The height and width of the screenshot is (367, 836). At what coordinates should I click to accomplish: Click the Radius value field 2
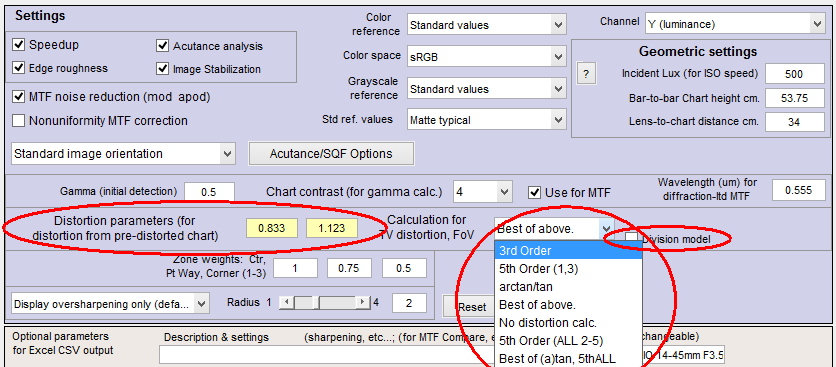pyautogui.click(x=409, y=304)
